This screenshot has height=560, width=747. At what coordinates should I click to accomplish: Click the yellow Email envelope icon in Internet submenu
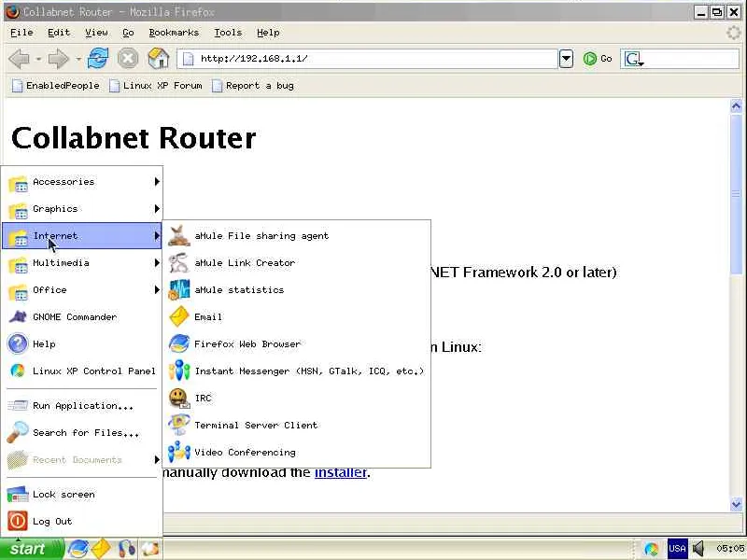[x=179, y=317]
